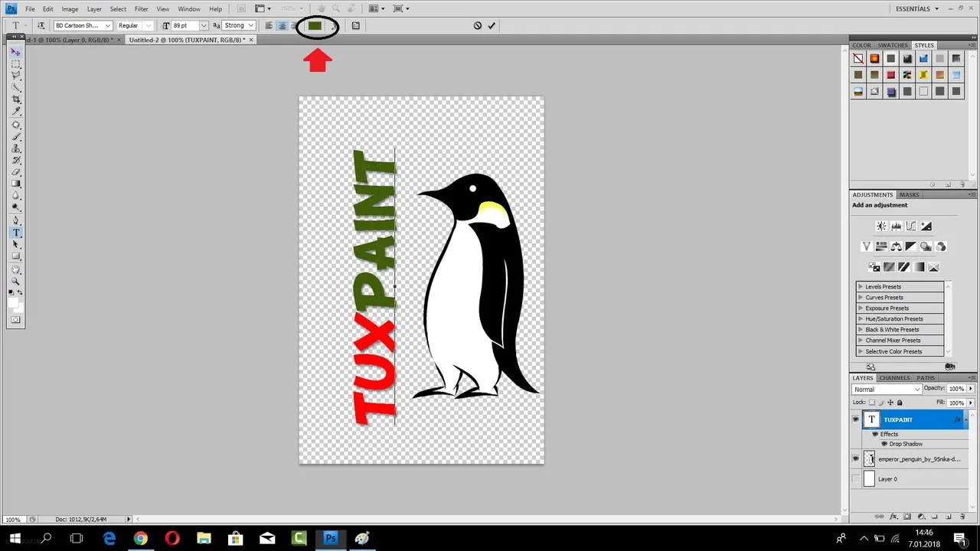
Task: Open the Layer menu
Action: pos(94,9)
